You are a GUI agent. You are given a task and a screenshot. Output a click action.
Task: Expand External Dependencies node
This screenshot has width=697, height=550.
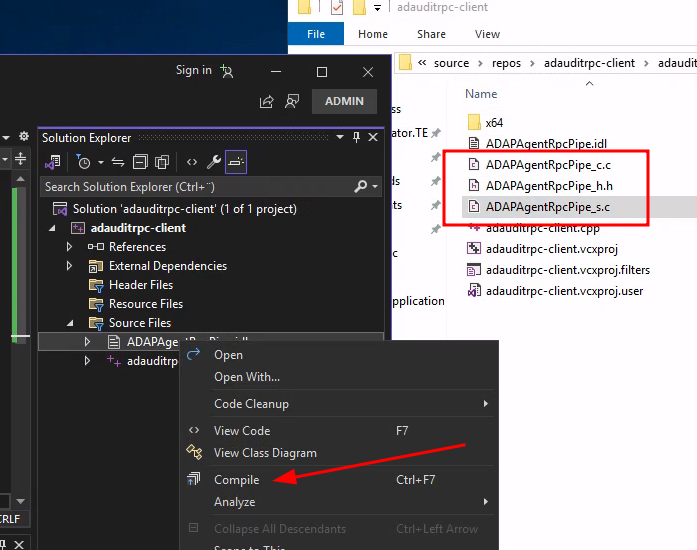(x=69, y=266)
